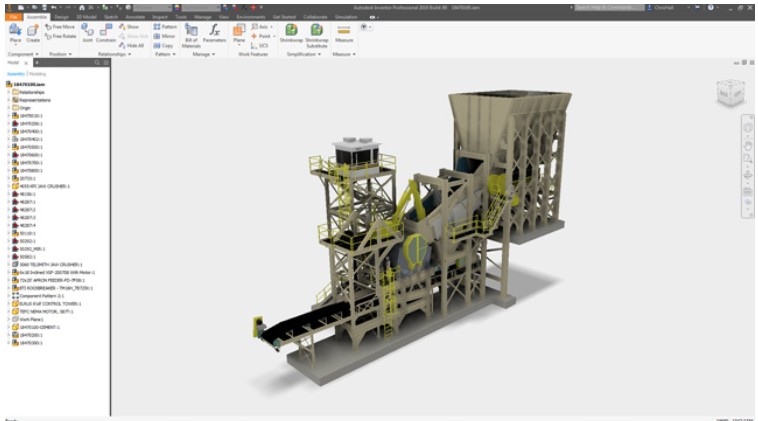Screen dimensions: 758x421
Task: Switch to the Inspect ribbon tab
Action: 160,17
